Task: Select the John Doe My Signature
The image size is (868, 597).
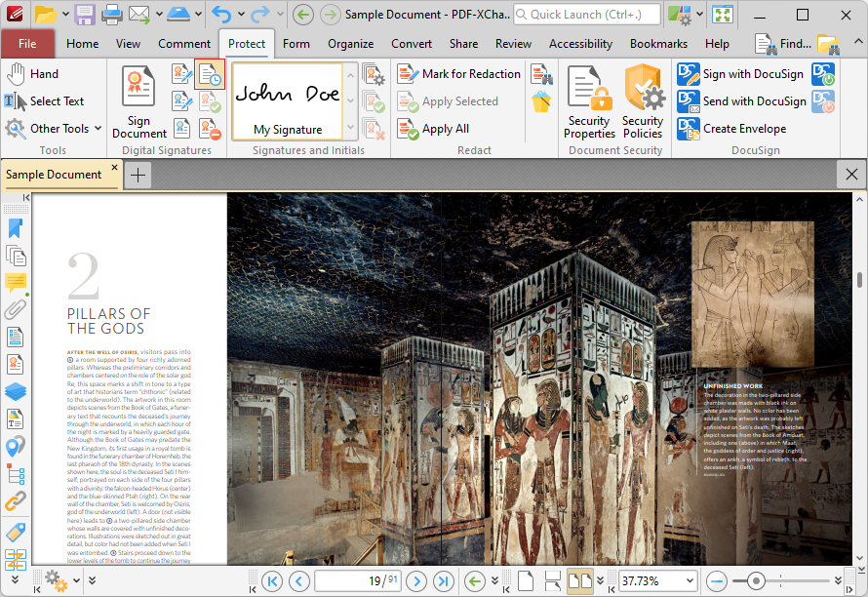Action: click(x=288, y=100)
